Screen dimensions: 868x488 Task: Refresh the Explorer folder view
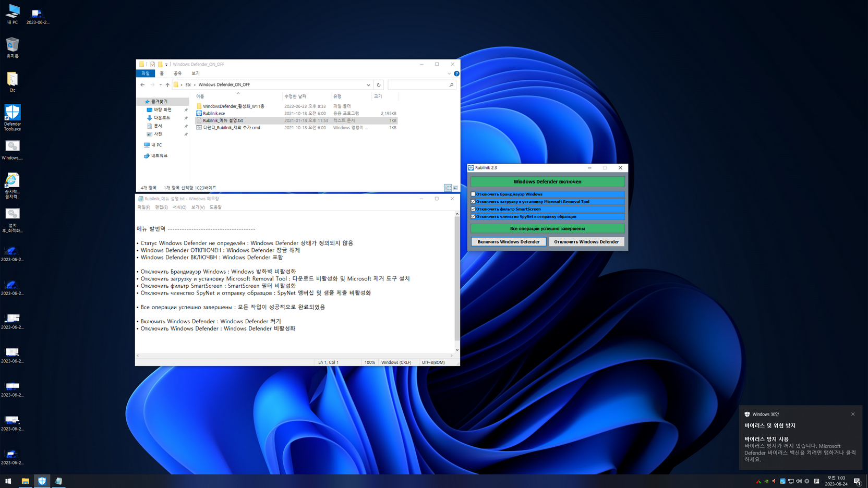click(379, 85)
